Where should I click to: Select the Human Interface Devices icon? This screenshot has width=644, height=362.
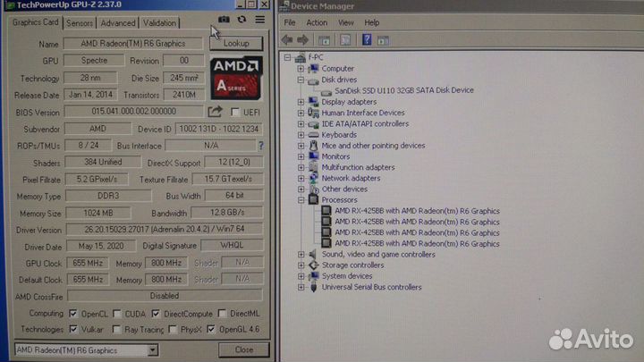click(313, 113)
